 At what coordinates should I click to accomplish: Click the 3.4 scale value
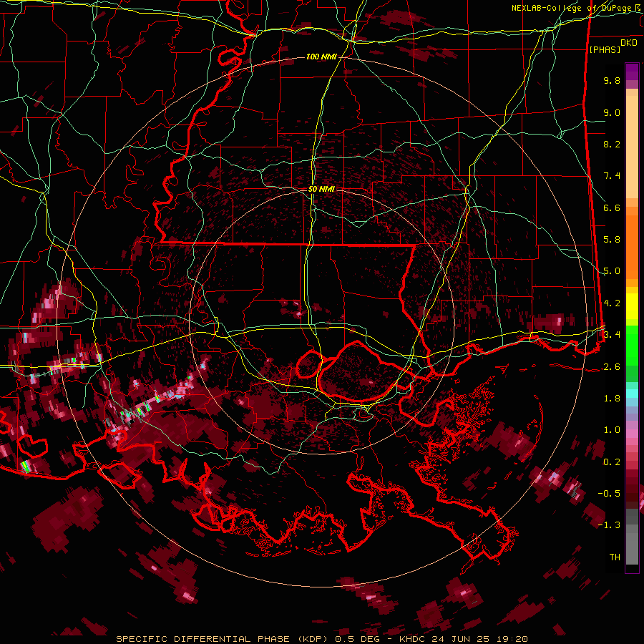[x=612, y=335]
